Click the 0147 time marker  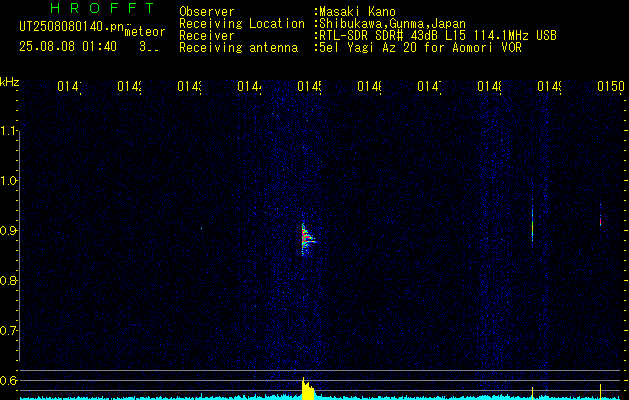(x=429, y=86)
